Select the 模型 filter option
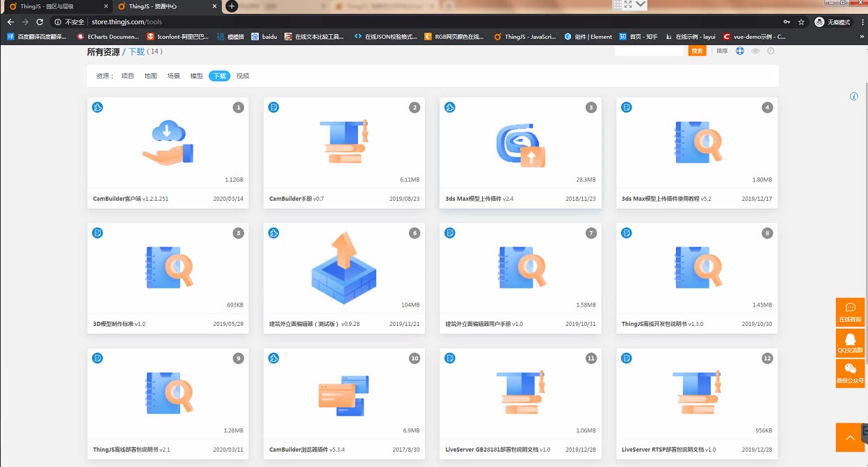 coord(196,76)
